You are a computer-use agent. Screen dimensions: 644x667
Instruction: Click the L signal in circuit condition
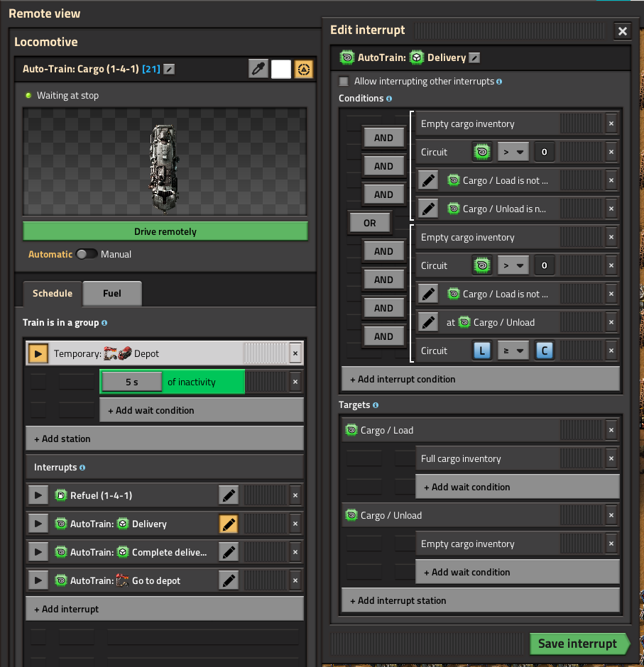pos(482,351)
